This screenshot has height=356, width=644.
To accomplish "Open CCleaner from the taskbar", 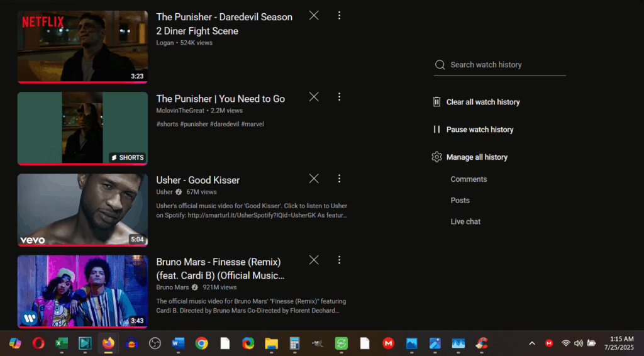I will tap(482, 343).
